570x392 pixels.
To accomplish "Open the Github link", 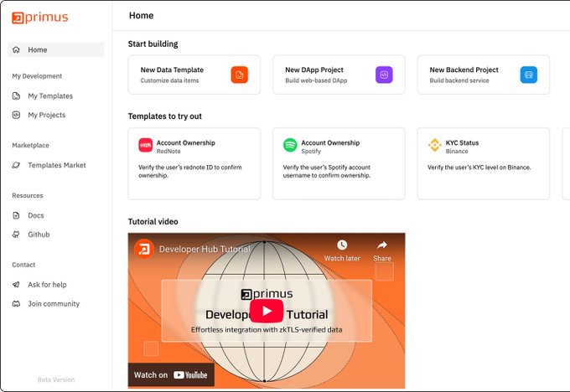I will coord(39,235).
